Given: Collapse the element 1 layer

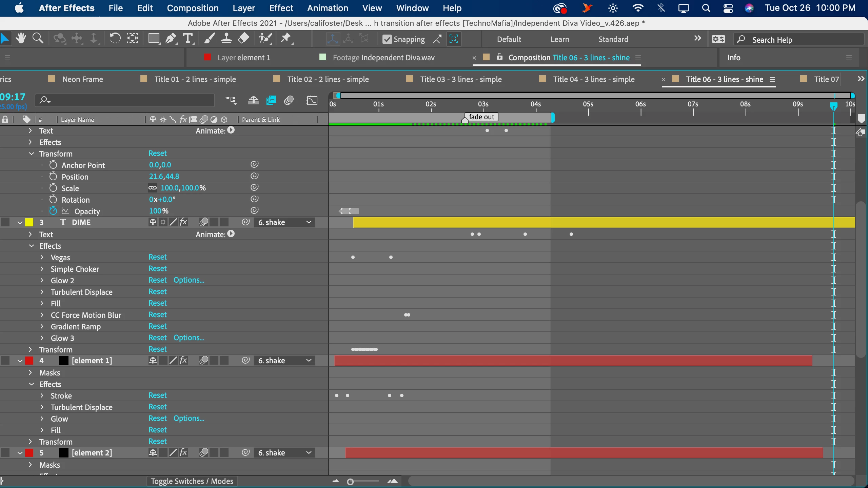Looking at the screenshot, I should tap(20, 361).
